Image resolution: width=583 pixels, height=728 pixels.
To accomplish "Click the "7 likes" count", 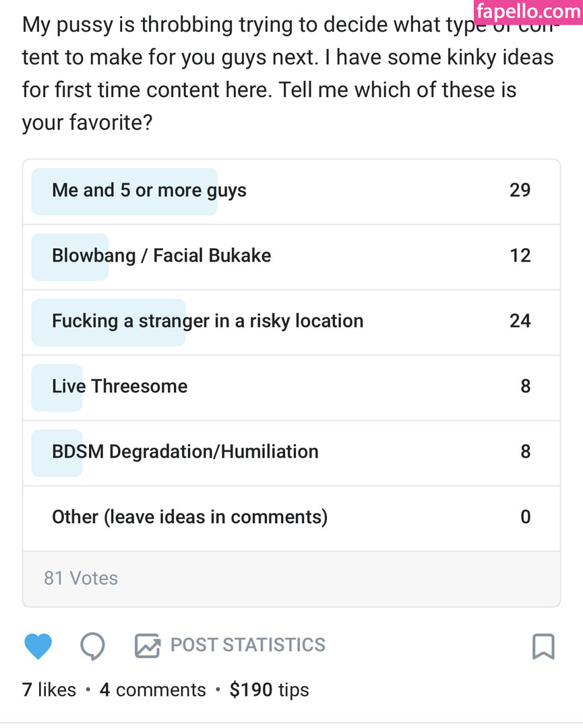I will [x=49, y=690].
